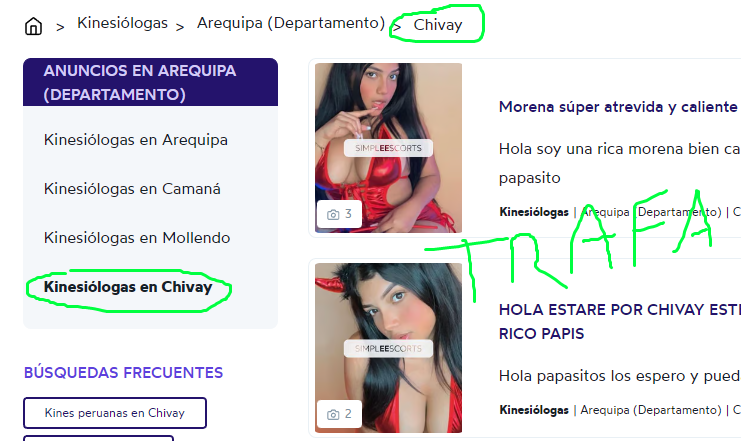The height and width of the screenshot is (441, 741).
Task: Click Arequipa (Departamento) tag in second listing
Action: tap(651, 410)
